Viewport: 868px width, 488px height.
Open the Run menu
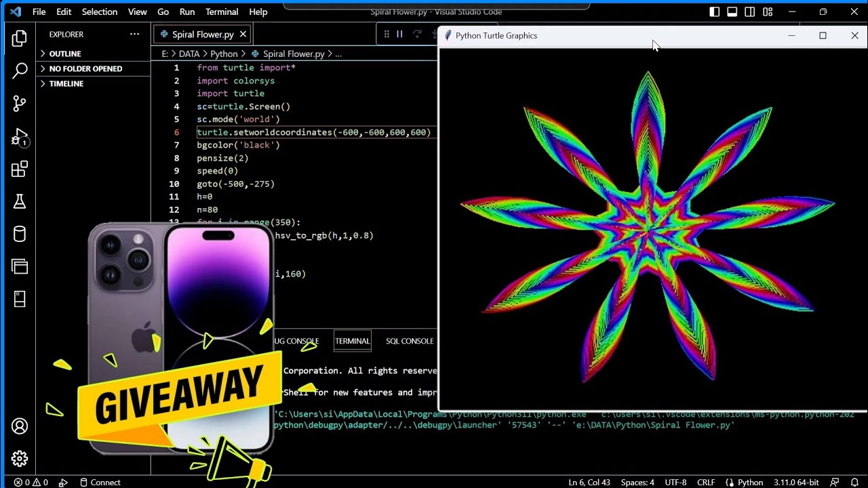(x=187, y=12)
